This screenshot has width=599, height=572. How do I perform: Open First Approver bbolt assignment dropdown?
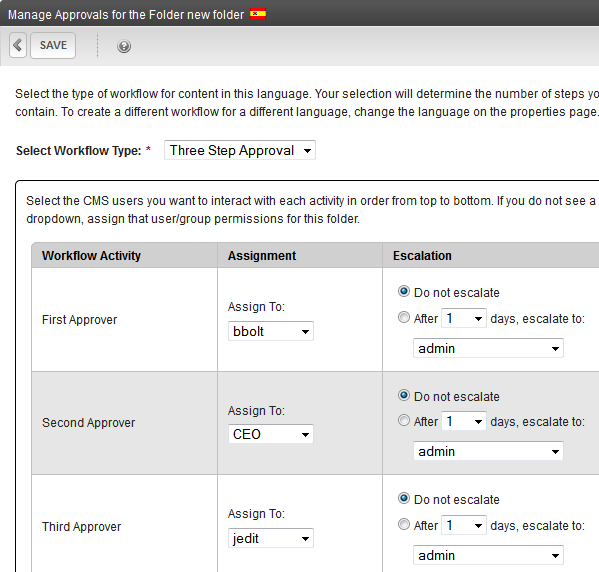click(x=271, y=331)
